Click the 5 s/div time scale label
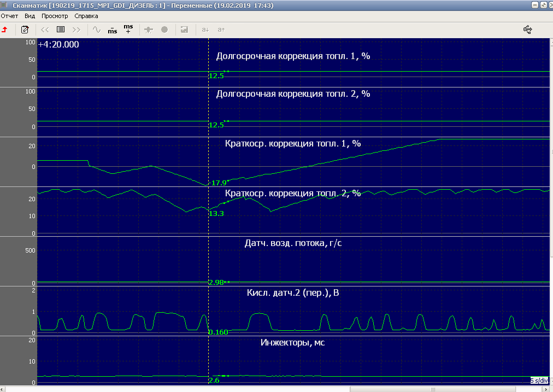 click(539, 380)
